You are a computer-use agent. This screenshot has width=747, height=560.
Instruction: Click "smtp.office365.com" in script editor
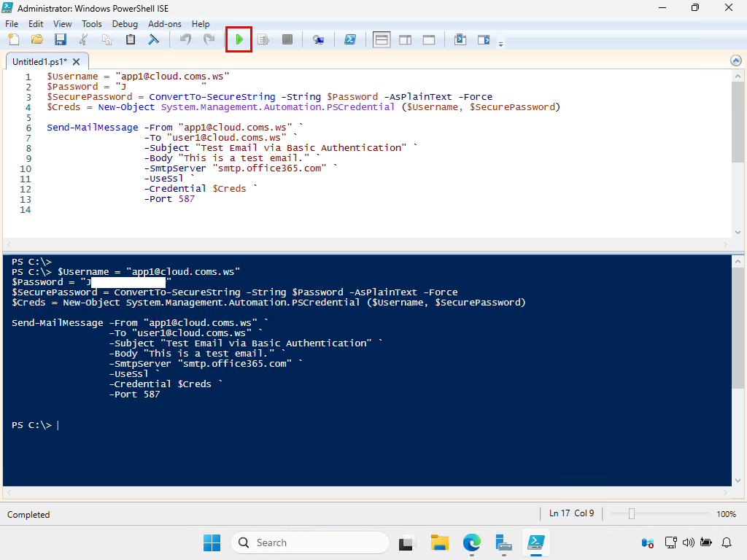point(270,168)
